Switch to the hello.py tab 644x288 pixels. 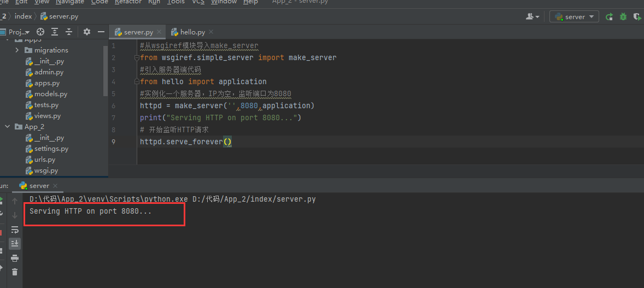tap(192, 32)
